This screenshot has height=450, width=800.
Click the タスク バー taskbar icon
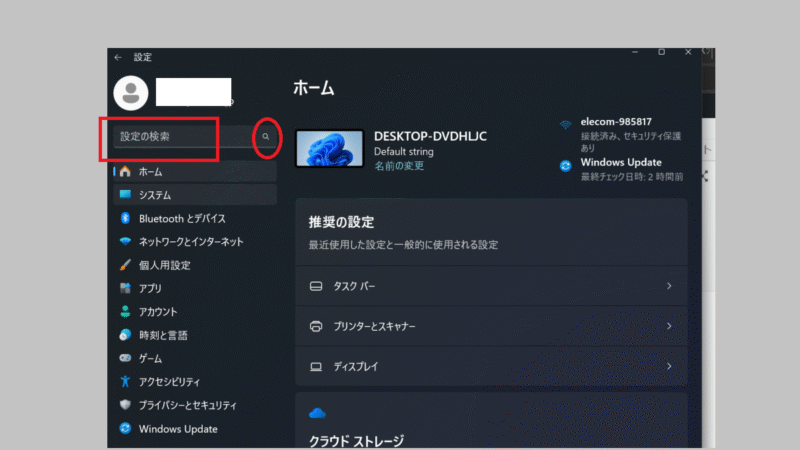316,286
